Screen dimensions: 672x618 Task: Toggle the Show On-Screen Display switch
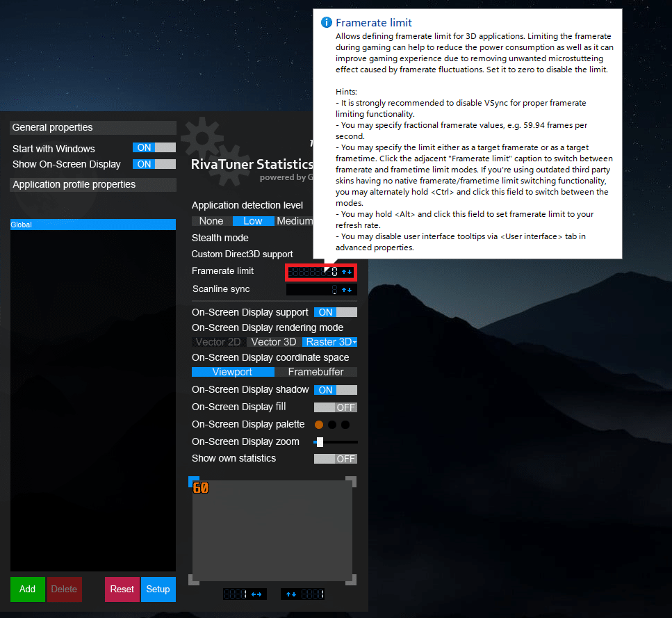[154, 164]
